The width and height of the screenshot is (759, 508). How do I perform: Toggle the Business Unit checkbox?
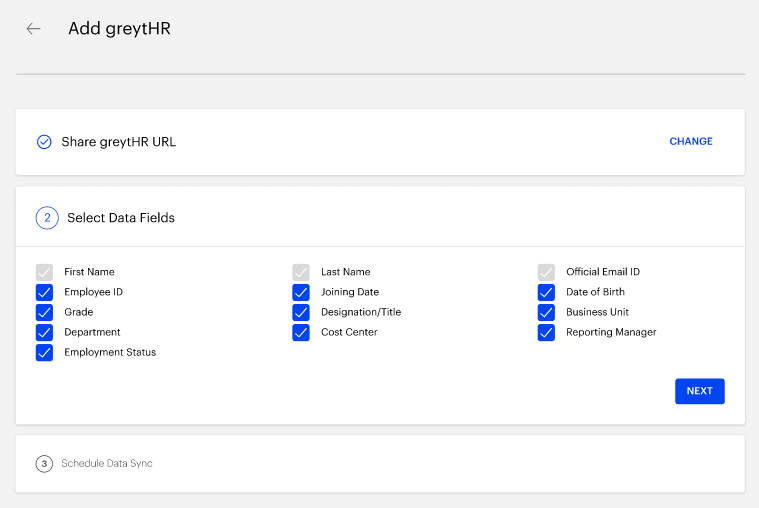tap(546, 312)
